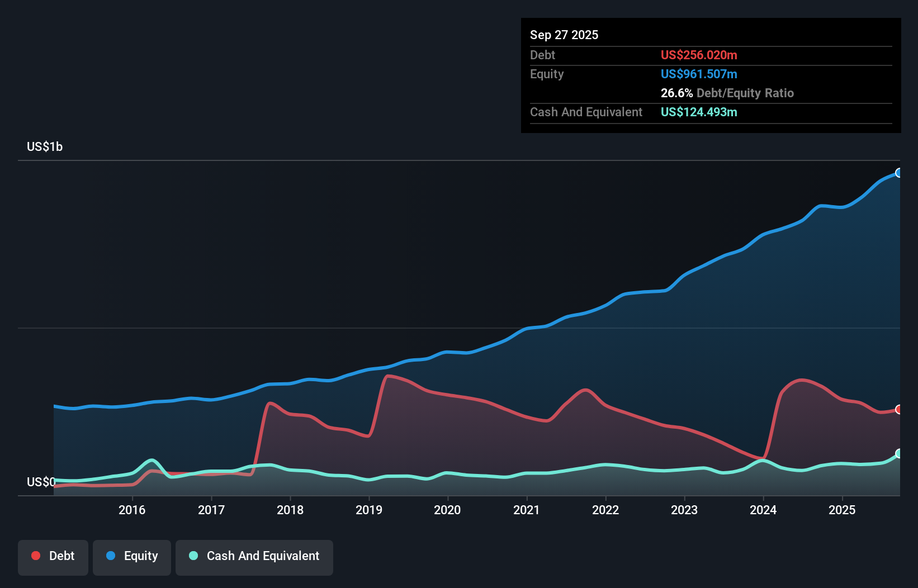
Task: Open details for the Debt/Equity Ratio row
Action: [x=727, y=93]
